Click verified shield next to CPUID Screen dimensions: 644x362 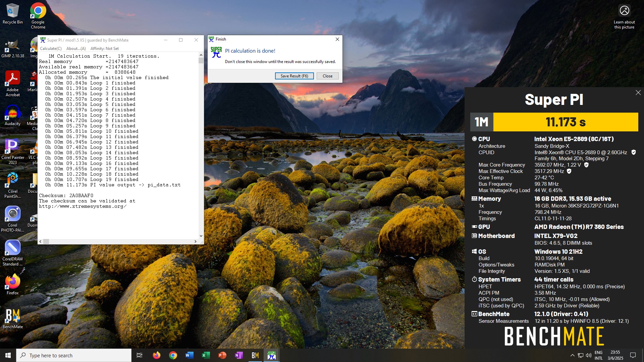tap(633, 152)
